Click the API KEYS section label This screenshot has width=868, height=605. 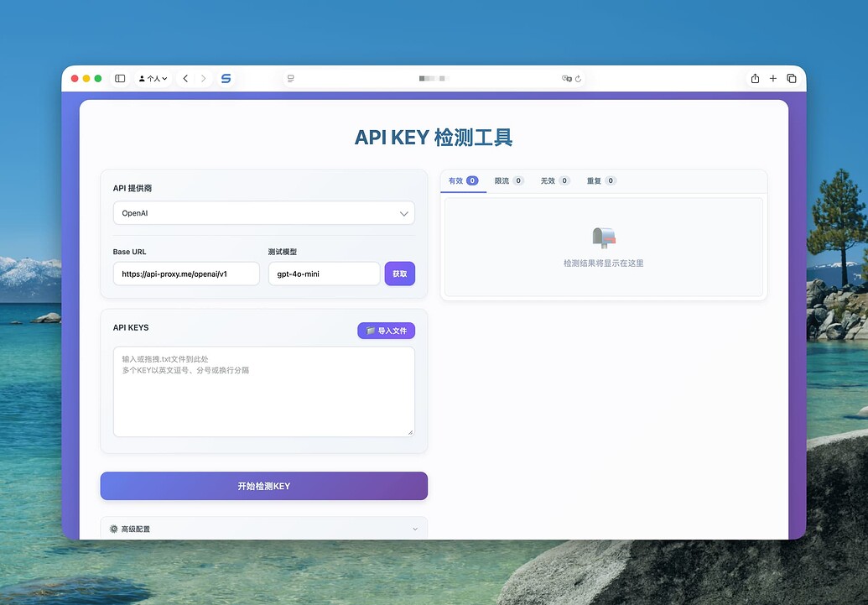tap(131, 327)
